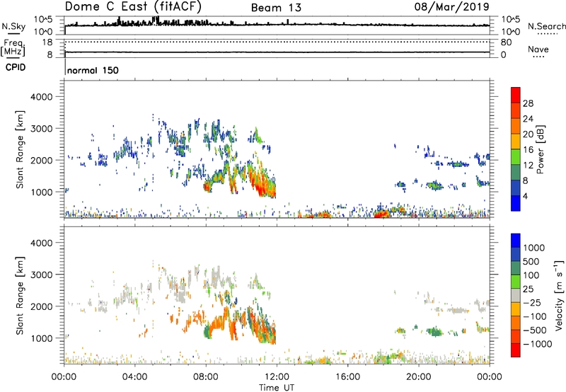Click the 1000 km tick of the velocity panel
566x392 pixels.
(42, 339)
